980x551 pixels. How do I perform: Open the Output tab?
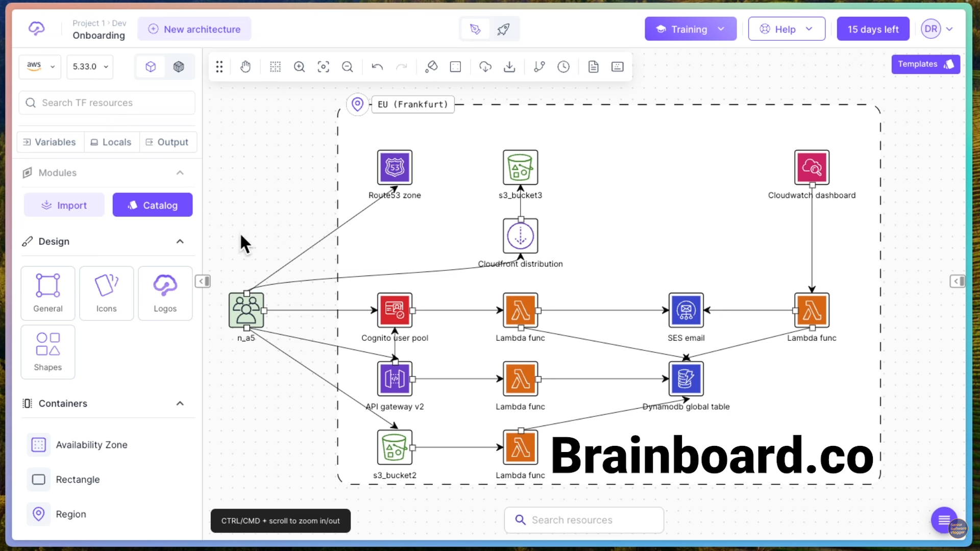[167, 142]
